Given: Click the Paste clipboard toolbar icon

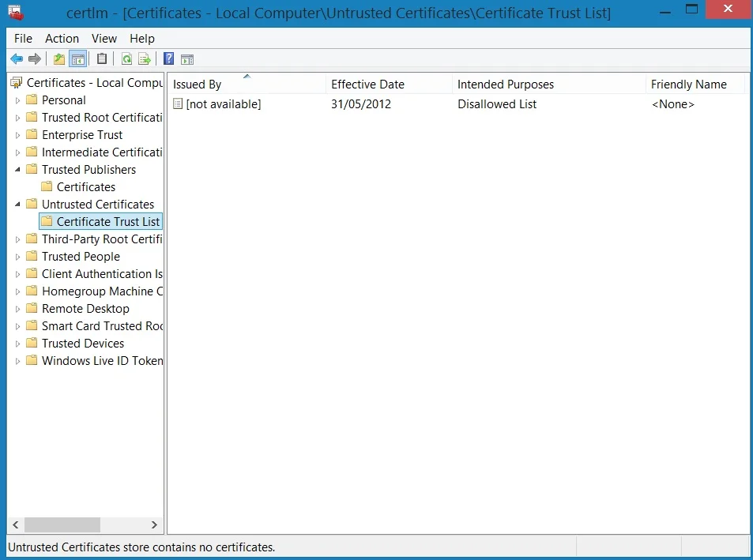Looking at the screenshot, I should [102, 58].
